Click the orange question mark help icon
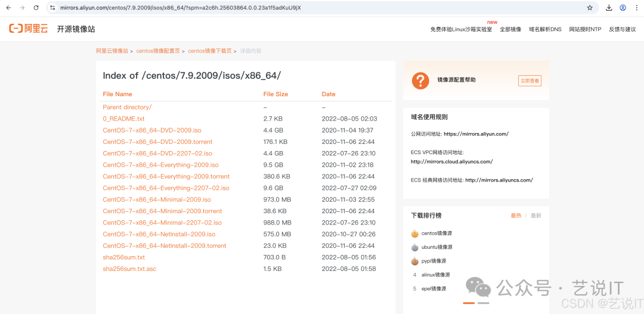Viewport: 644px width, 314px height. [x=420, y=80]
